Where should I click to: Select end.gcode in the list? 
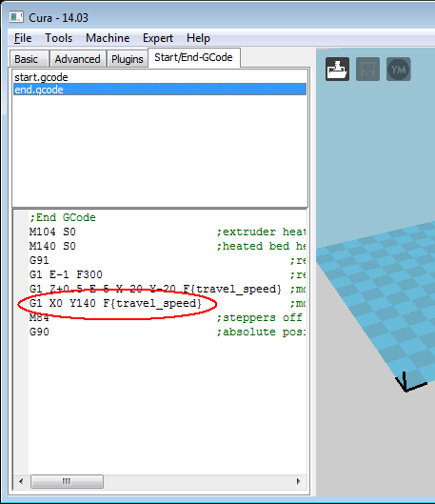click(160, 90)
